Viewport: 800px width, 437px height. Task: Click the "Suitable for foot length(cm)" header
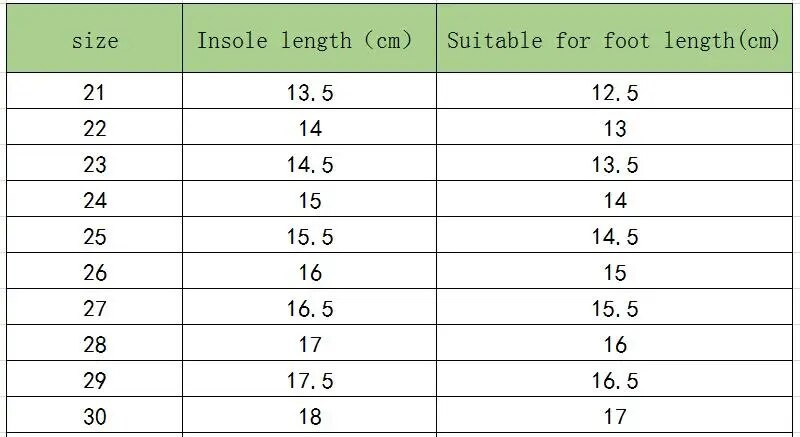tap(613, 41)
